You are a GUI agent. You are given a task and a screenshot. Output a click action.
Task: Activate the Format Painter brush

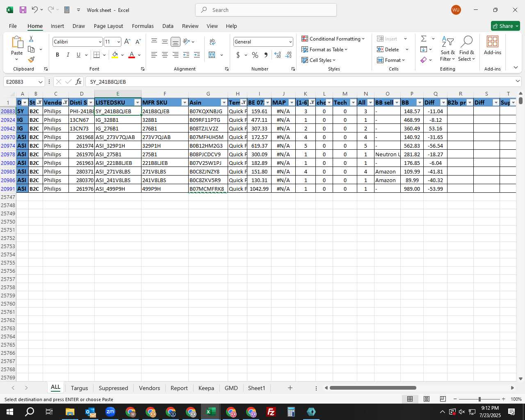[31, 60]
